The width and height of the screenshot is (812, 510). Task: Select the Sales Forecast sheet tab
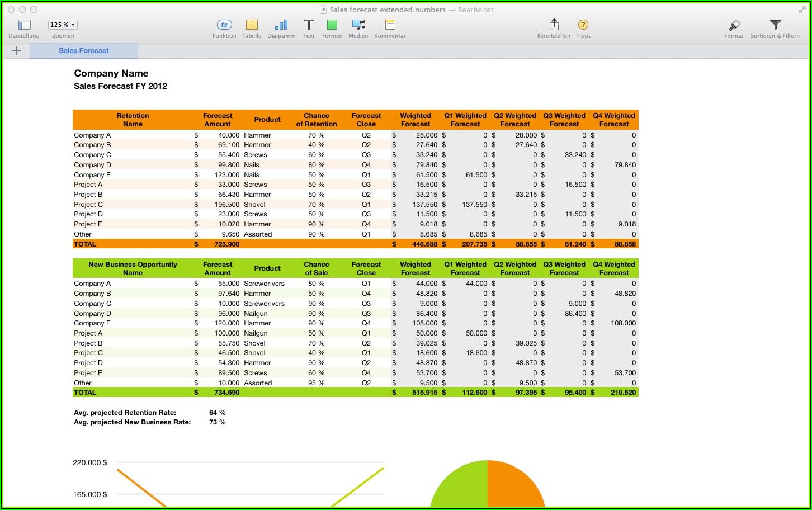(84, 51)
